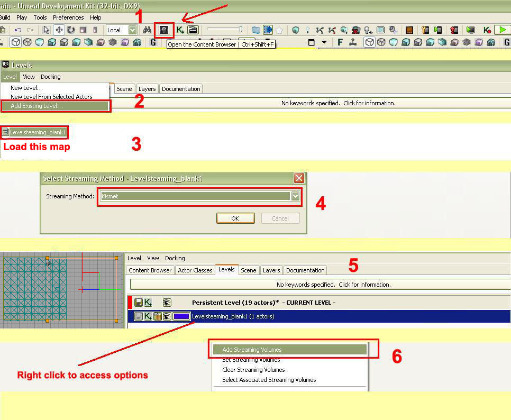Image resolution: width=511 pixels, height=420 pixels.
Task: Open the Help menu
Action: 96,17
